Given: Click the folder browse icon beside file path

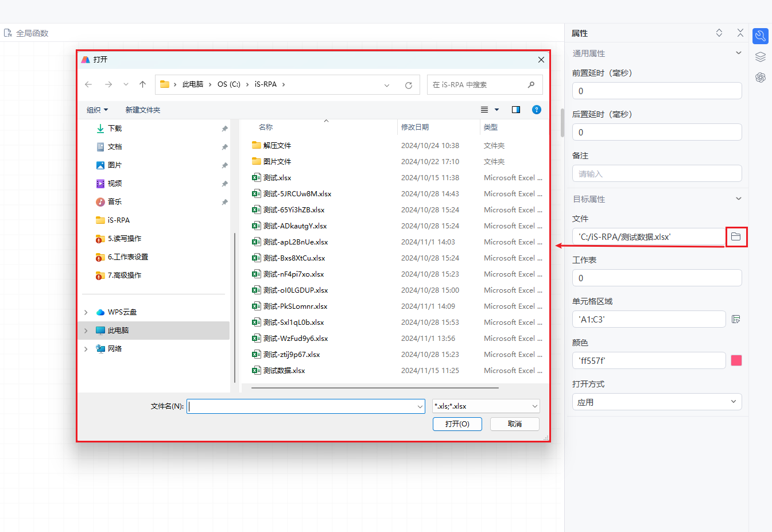Looking at the screenshot, I should [x=736, y=236].
